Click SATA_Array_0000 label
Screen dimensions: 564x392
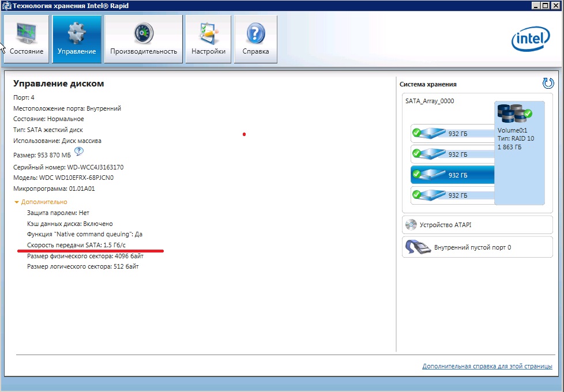[430, 101]
